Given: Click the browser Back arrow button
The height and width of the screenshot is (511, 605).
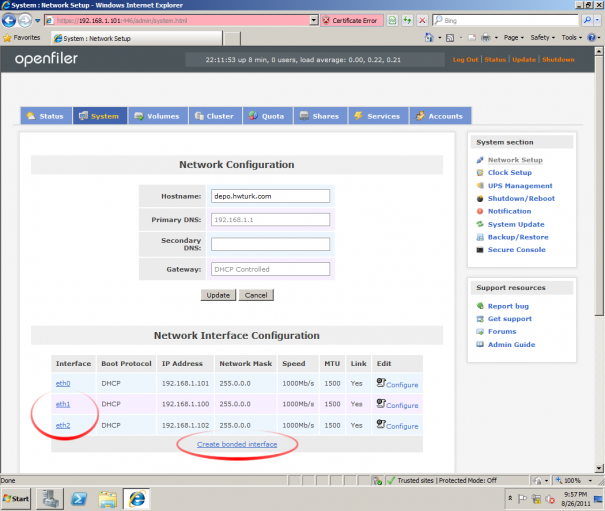Looking at the screenshot, I should pos(8,20).
